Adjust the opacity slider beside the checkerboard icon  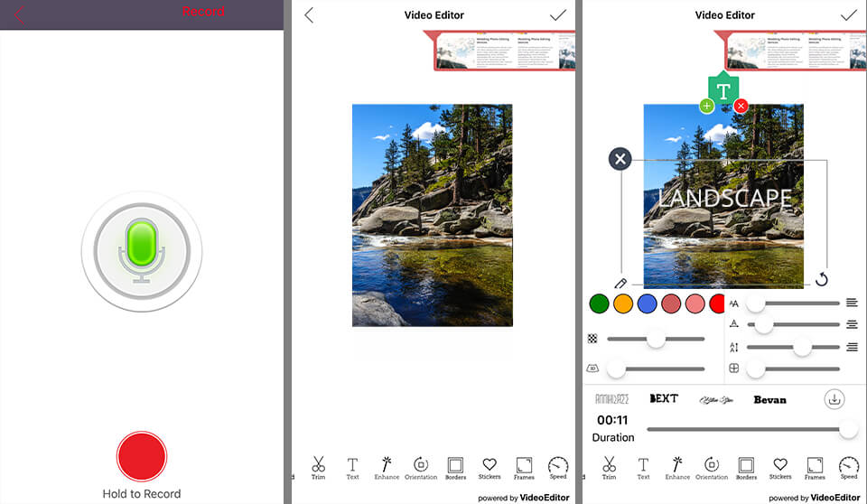[x=656, y=339]
